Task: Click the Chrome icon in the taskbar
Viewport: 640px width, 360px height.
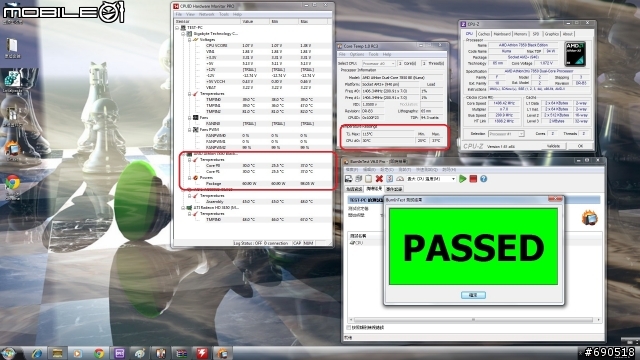Action: (98, 353)
